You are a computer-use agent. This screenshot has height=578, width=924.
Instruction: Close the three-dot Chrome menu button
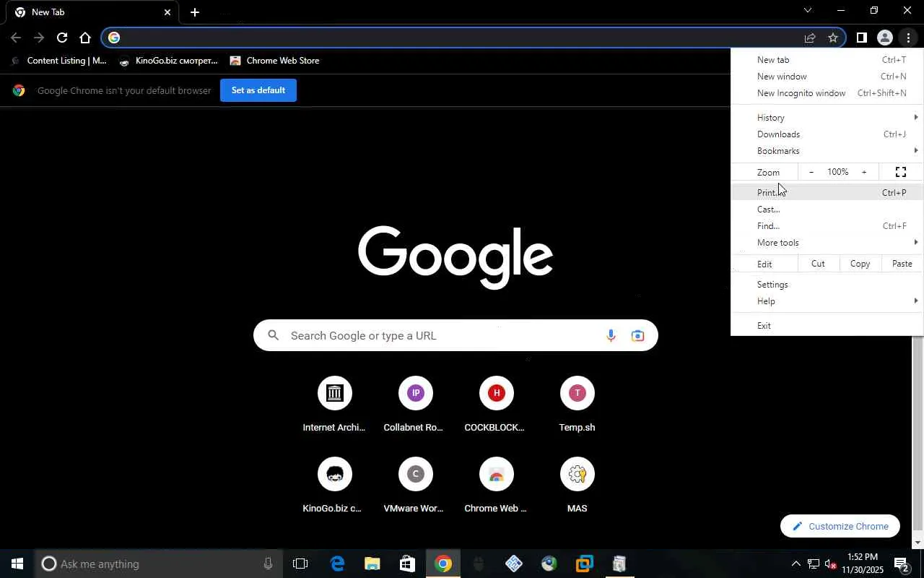[908, 38]
